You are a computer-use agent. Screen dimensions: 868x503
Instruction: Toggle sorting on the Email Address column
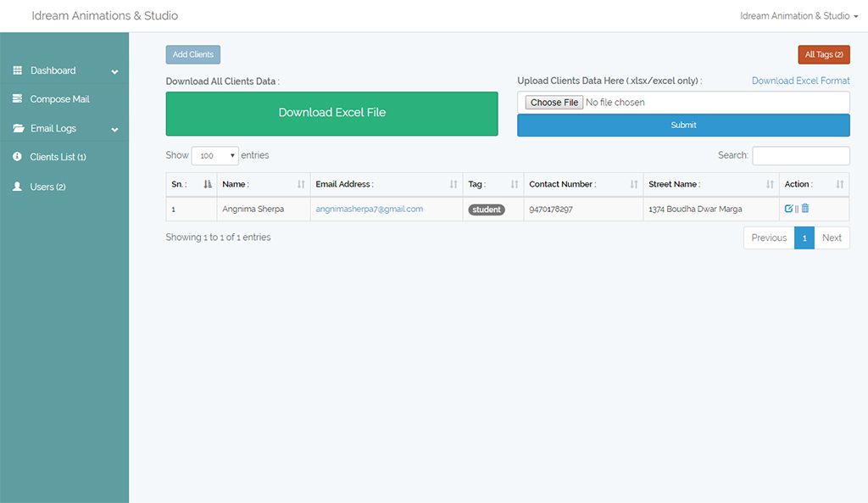pos(451,184)
